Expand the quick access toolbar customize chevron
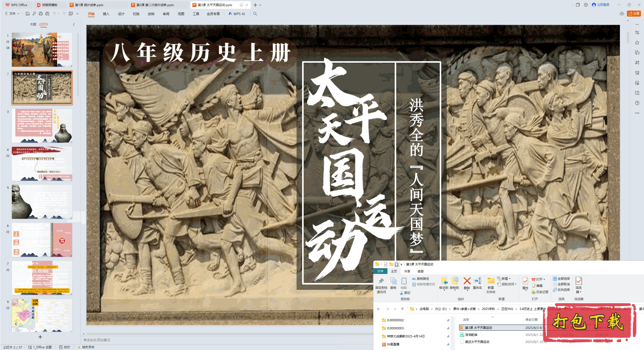Image resolution: width=644 pixels, height=350 pixels. [77, 14]
